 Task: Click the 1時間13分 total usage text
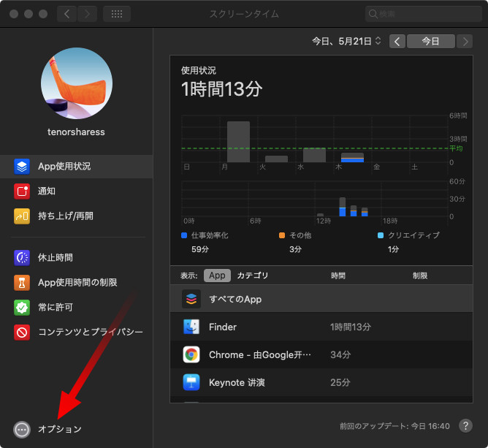pyautogui.click(x=221, y=89)
